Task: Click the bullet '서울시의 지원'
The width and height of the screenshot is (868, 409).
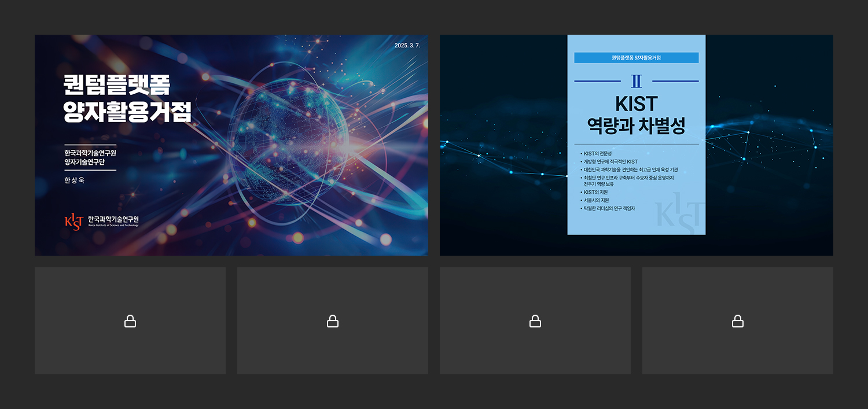Action: 594,200
